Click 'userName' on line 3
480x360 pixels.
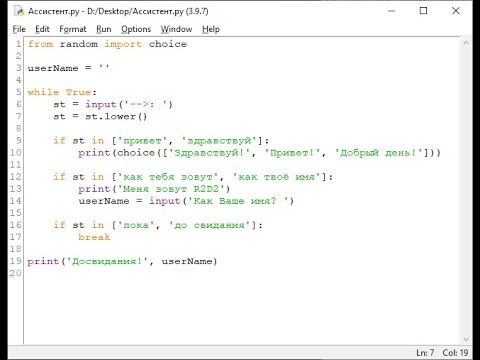[x=53, y=68]
